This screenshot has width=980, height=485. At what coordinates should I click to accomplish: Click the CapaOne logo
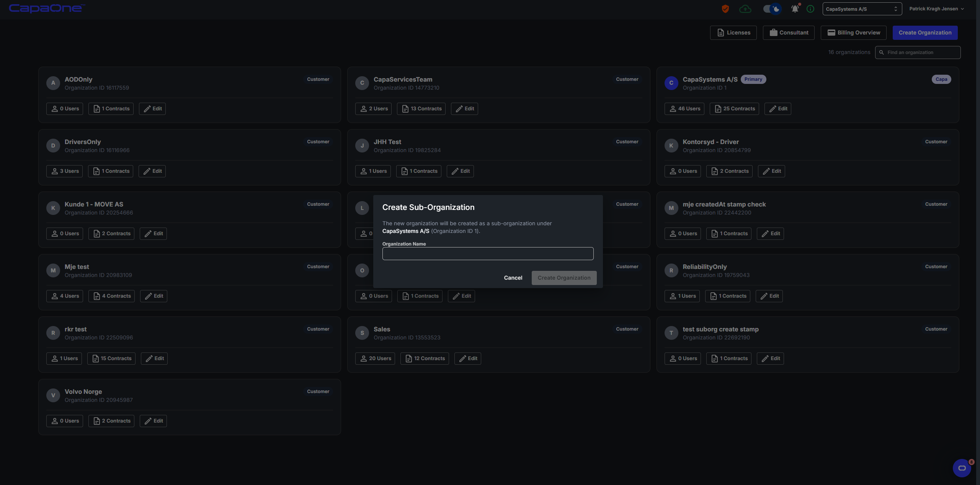(47, 8)
